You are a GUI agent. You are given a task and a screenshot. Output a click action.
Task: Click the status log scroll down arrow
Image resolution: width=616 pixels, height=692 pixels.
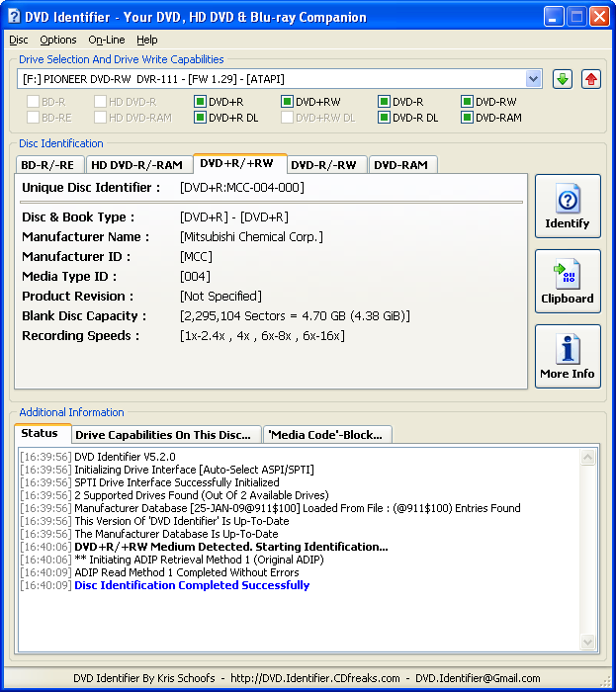[587, 642]
